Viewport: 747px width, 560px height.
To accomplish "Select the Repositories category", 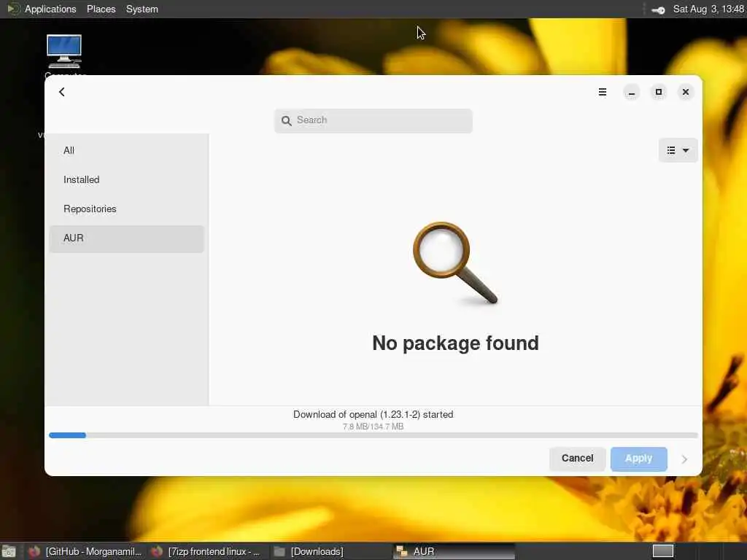I will (x=126, y=209).
